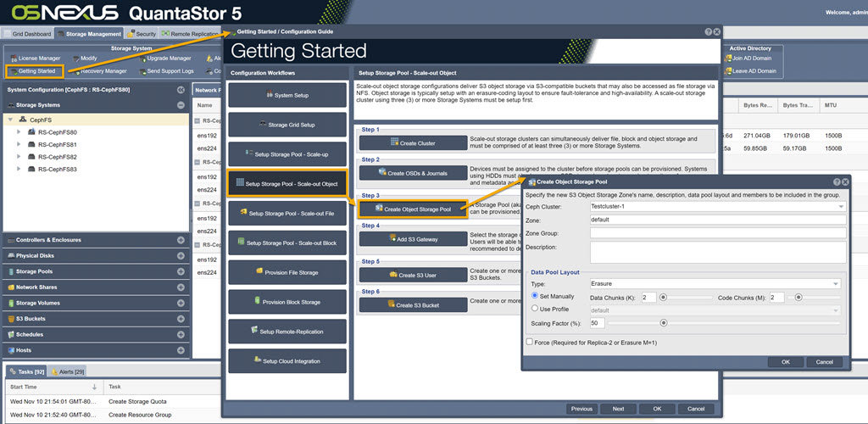Expand the S3 Buckets section

click(x=181, y=319)
